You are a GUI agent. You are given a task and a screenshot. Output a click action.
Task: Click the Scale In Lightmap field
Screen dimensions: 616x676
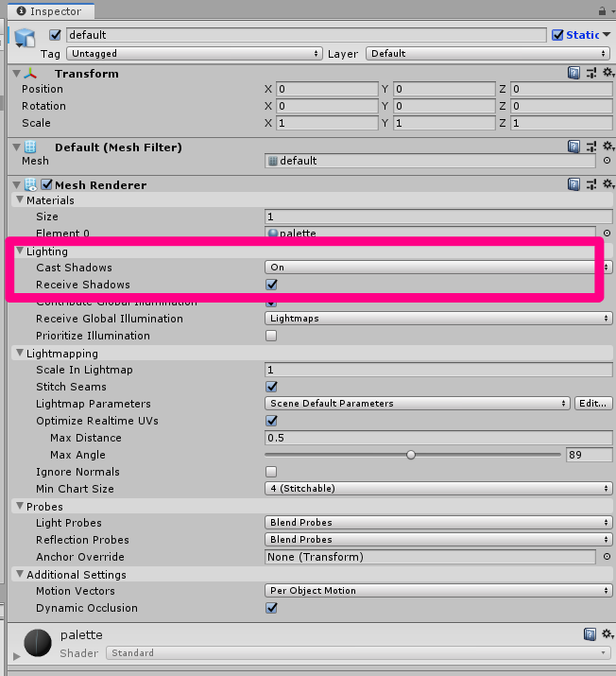pyautogui.click(x=438, y=370)
